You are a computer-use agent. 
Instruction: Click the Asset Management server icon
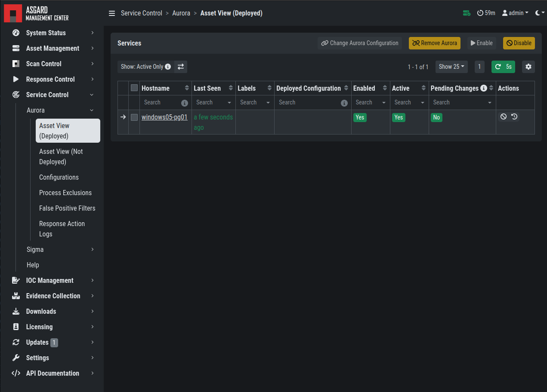[16, 48]
